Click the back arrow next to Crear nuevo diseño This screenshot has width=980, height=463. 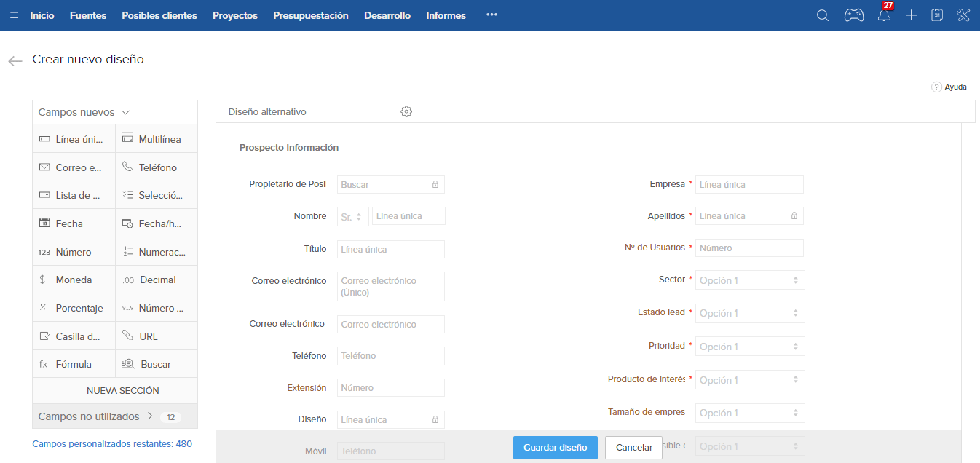pos(15,61)
